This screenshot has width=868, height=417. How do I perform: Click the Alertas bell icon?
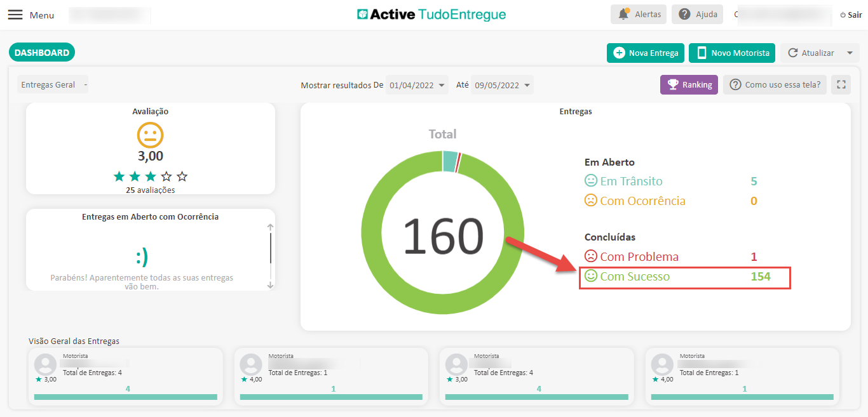tap(625, 14)
